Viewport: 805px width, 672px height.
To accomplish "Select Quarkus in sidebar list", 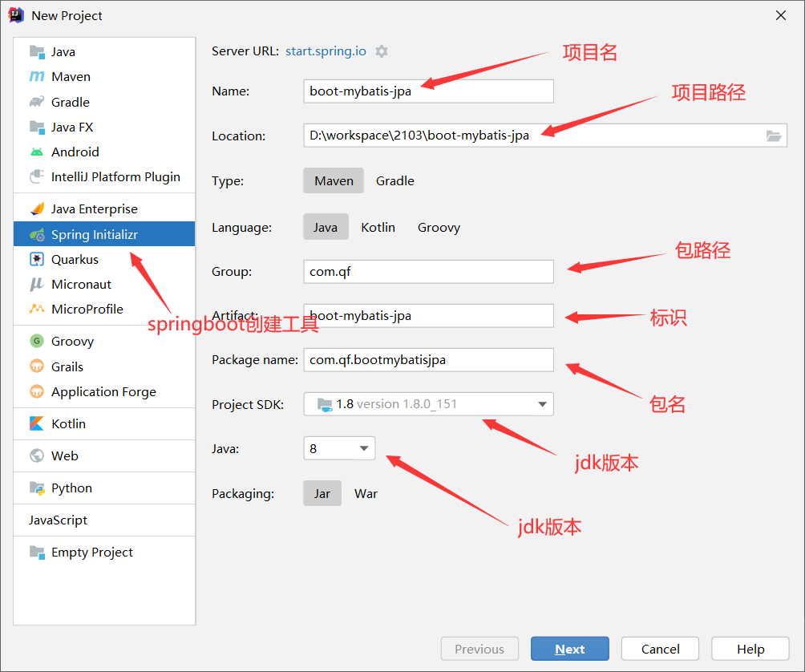I will coord(104,259).
